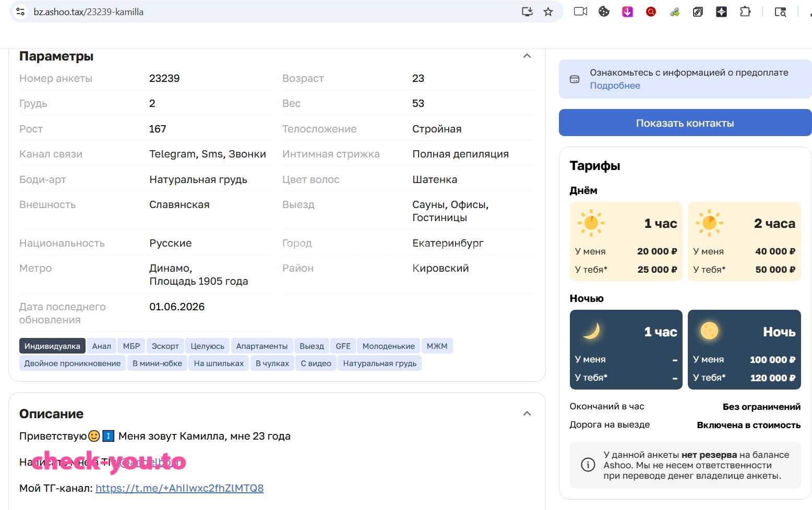Click the Апартаменты tag
Screen dimensions: 812x510
[x=262, y=346]
